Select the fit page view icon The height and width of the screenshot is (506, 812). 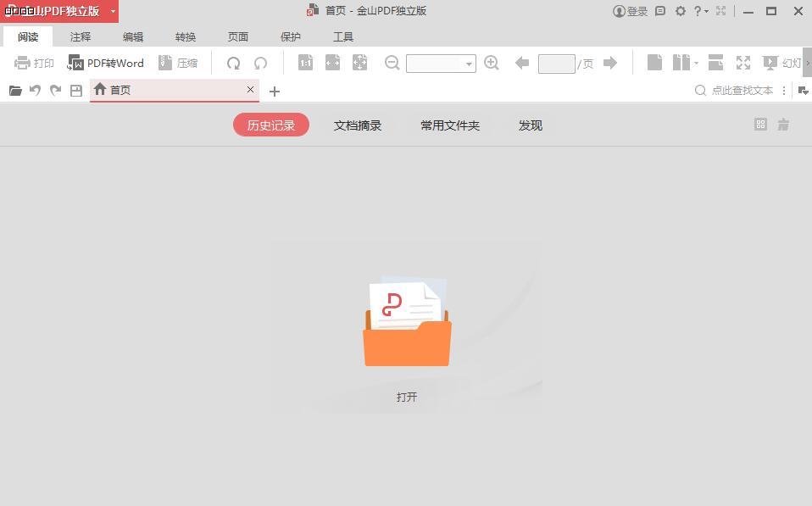(359, 63)
